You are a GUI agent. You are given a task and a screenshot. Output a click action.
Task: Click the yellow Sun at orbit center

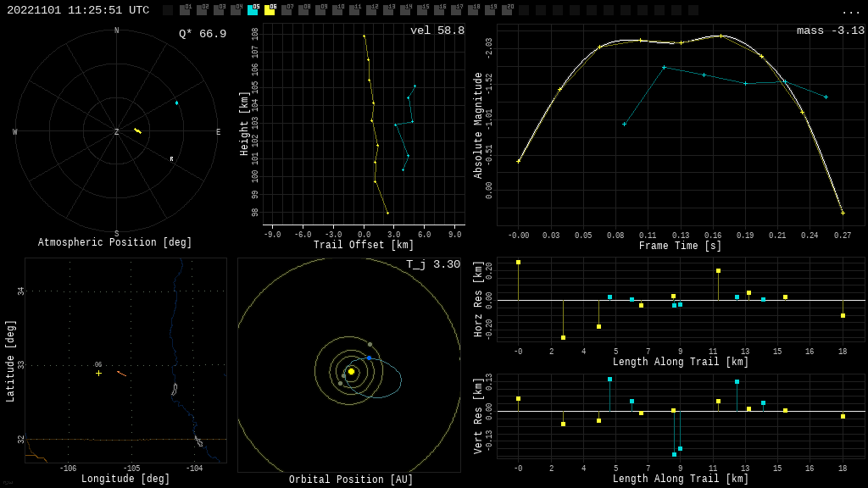click(351, 371)
